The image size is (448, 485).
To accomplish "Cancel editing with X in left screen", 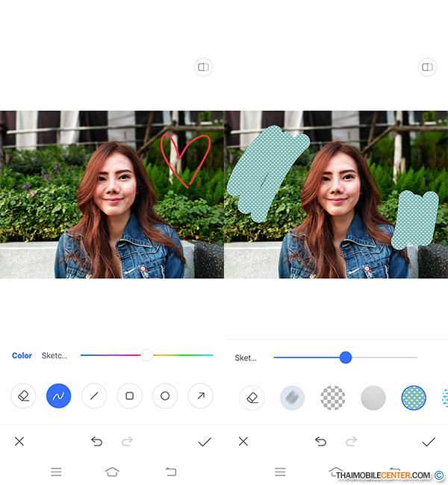I will click(x=19, y=442).
